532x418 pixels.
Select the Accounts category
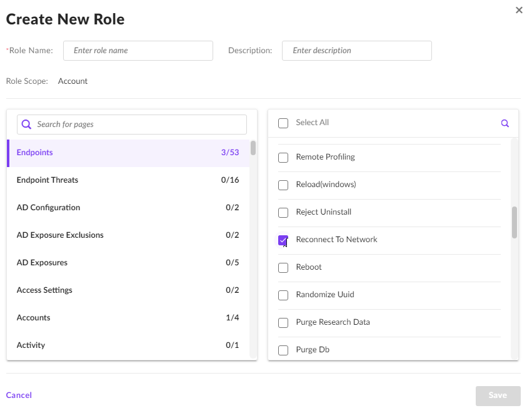(128, 318)
